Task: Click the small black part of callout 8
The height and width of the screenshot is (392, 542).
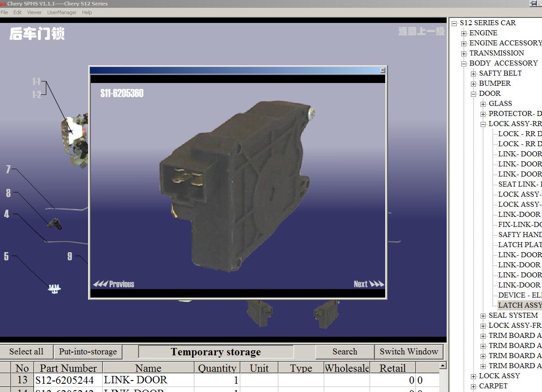Action: [x=55, y=224]
